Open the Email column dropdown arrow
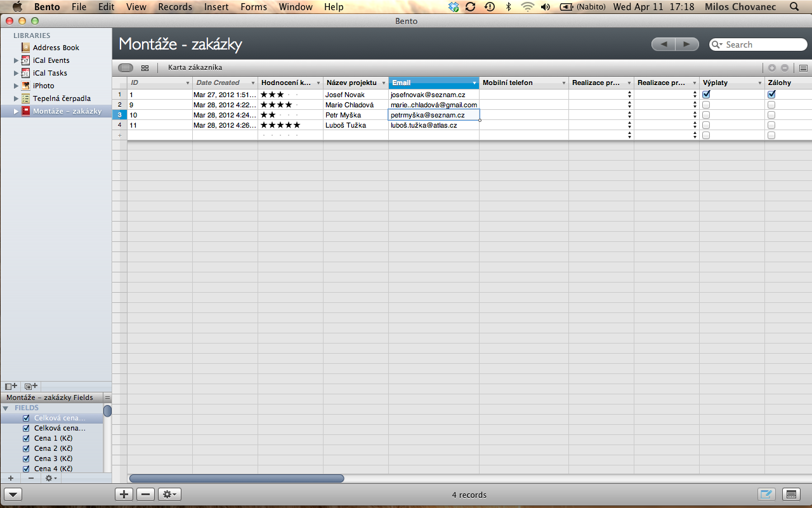The width and height of the screenshot is (812, 508). (474, 83)
